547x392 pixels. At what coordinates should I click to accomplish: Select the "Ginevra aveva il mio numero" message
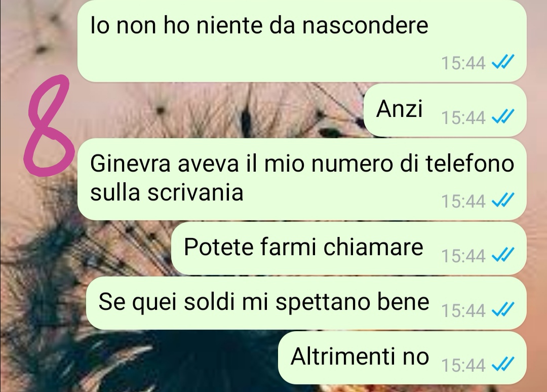point(302,179)
